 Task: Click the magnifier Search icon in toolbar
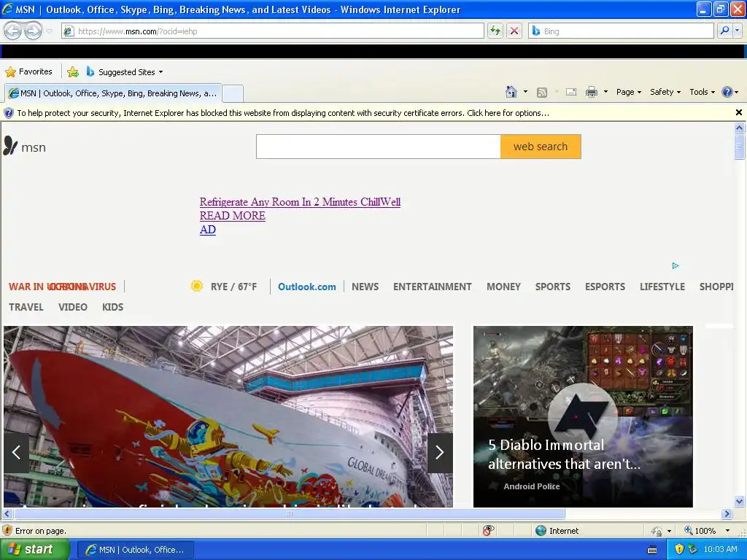[724, 31]
